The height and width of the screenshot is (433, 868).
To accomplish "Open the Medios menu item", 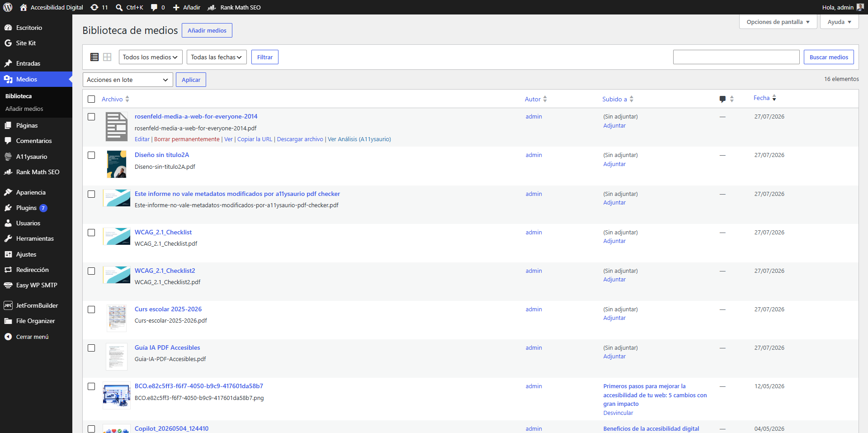I will point(36,79).
